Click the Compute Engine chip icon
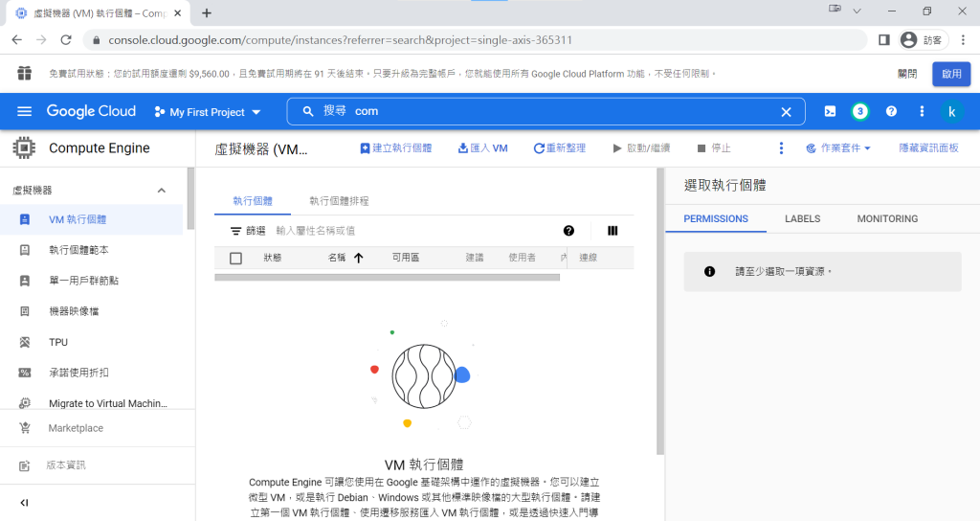The image size is (980, 521). [24, 148]
